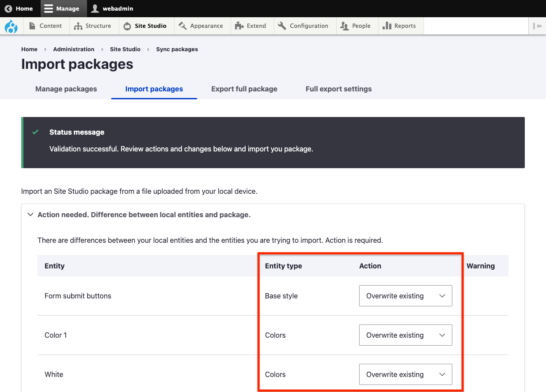Viewport: 546px width, 392px height.
Task: Open action dropdown for White
Action: pyautogui.click(x=406, y=374)
